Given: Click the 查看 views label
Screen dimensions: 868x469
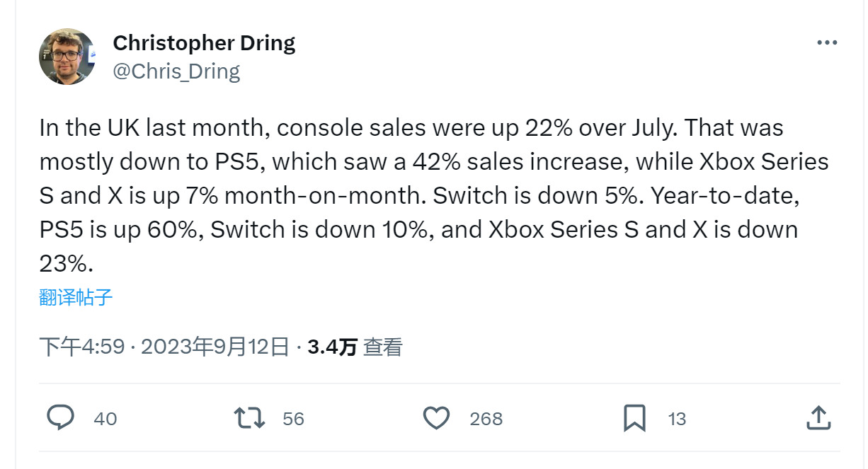Looking at the screenshot, I should click(382, 347).
